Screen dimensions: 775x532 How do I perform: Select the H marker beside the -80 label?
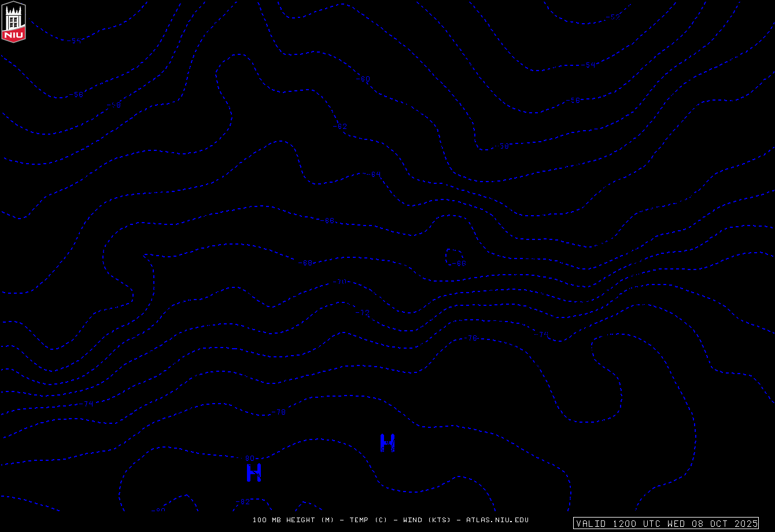point(254,472)
